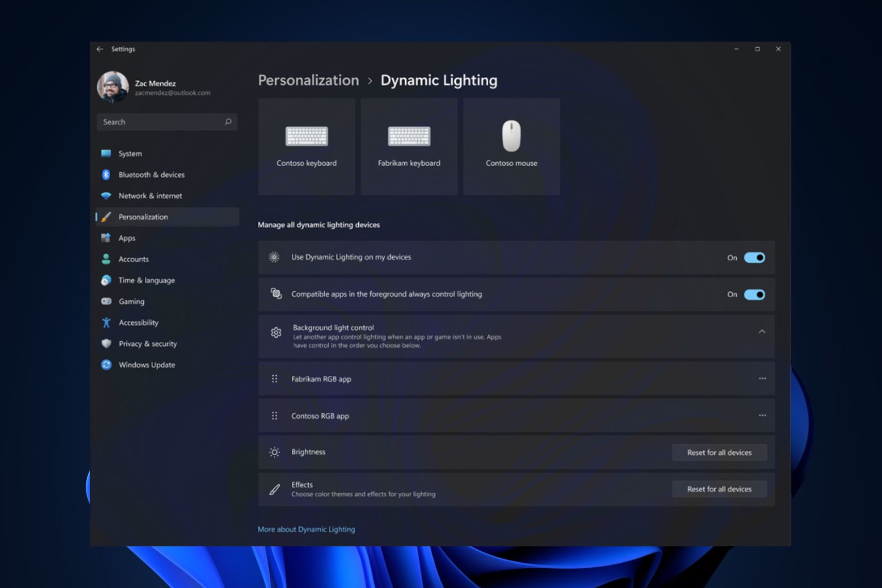
Task: Go to Privacy & security settings
Action: tap(167, 344)
